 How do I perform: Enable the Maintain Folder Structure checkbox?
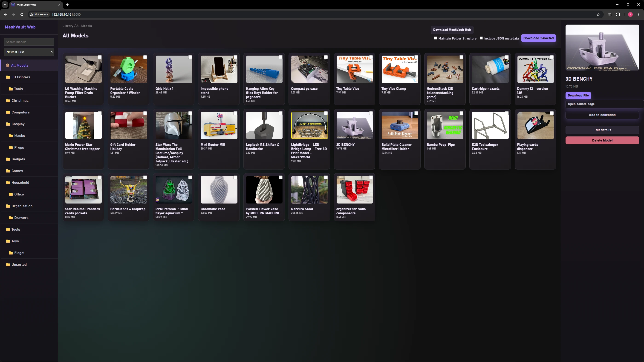pos(435,38)
